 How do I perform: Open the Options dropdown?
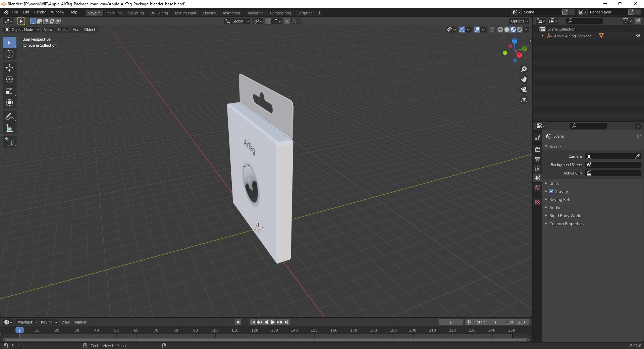(520, 21)
